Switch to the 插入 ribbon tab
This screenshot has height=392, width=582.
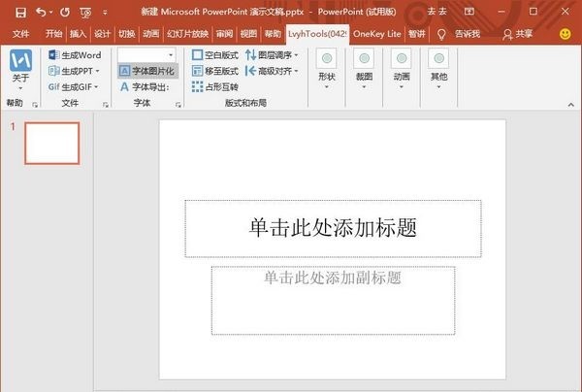tap(78, 33)
